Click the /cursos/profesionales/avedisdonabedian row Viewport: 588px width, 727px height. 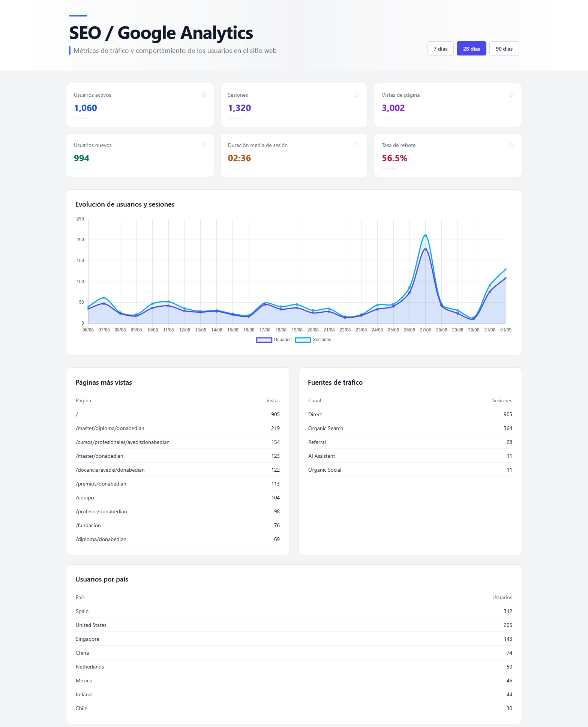pyautogui.click(x=178, y=442)
